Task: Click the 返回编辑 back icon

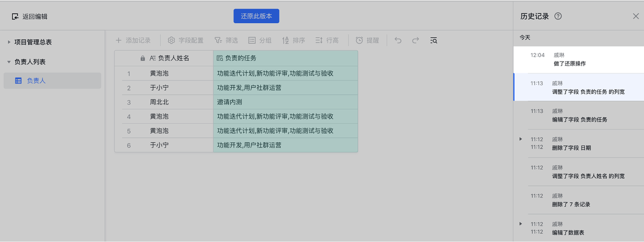Action: 15,17
